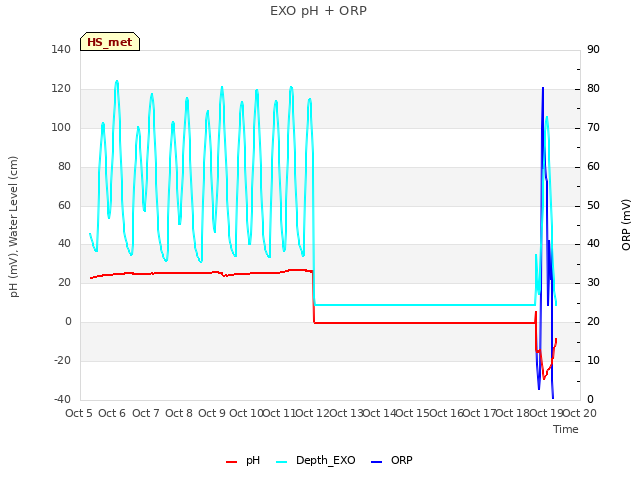Click the 120 left axis tick label
640x480 pixels.
pos(61,89)
